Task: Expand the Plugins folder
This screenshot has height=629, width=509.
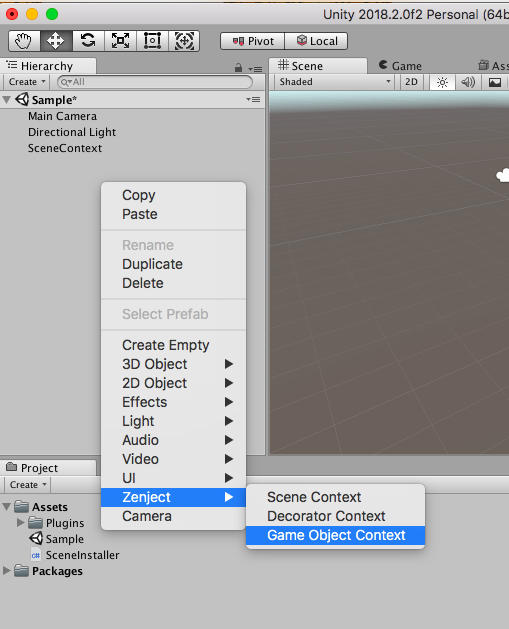Action: click(20, 522)
